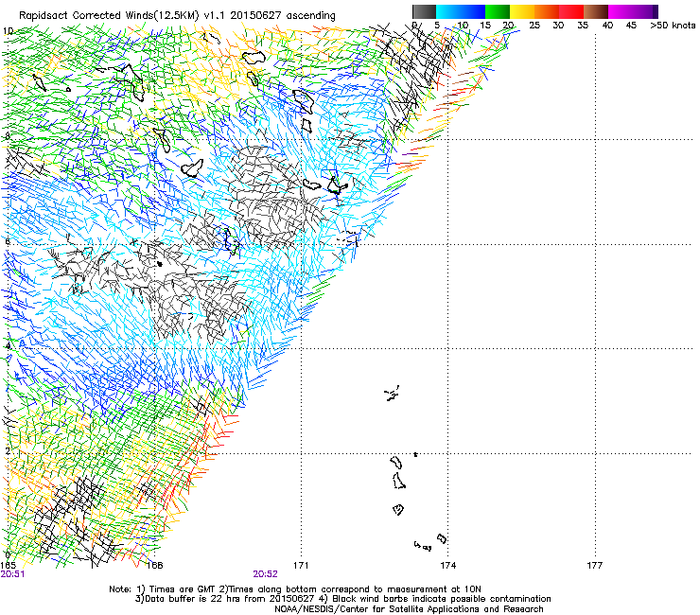The image size is (700, 615).
Task: Click the legend tick label 25
Action: (x=534, y=26)
